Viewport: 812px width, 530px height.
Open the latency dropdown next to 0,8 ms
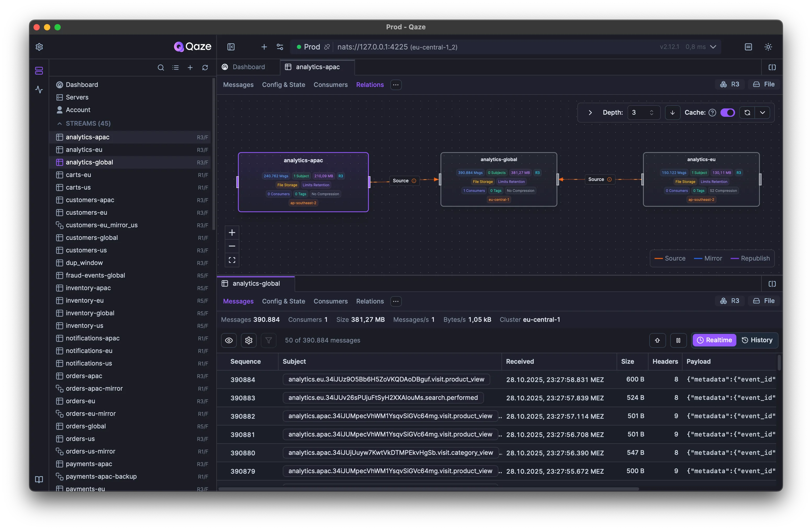click(714, 47)
